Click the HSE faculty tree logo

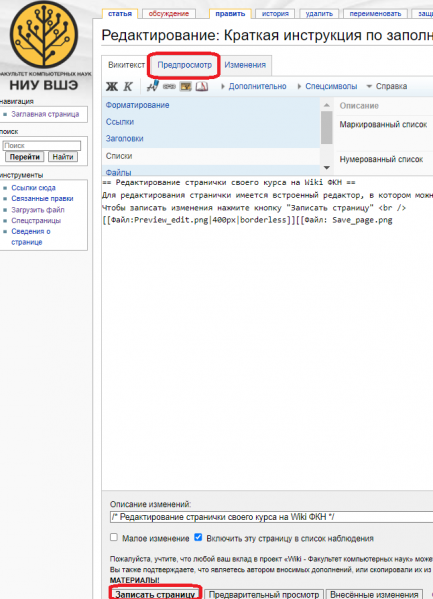coord(44,35)
